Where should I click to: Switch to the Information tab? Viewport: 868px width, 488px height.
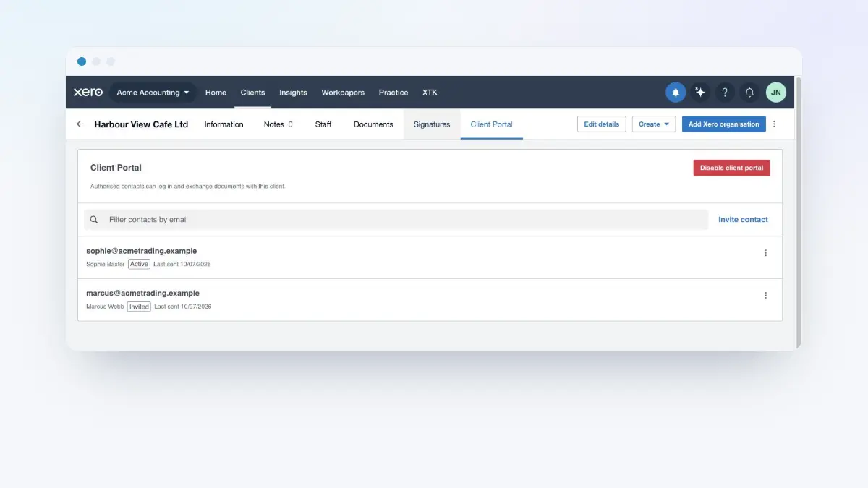pyautogui.click(x=224, y=124)
